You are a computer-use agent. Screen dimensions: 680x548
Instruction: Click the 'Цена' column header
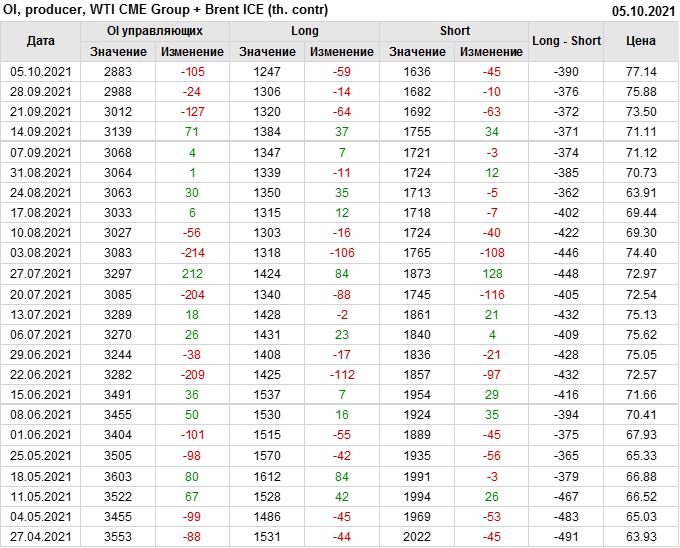click(640, 41)
